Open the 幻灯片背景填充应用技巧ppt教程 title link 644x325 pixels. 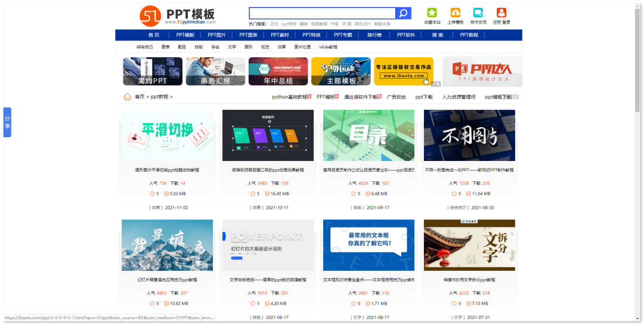click(167, 280)
